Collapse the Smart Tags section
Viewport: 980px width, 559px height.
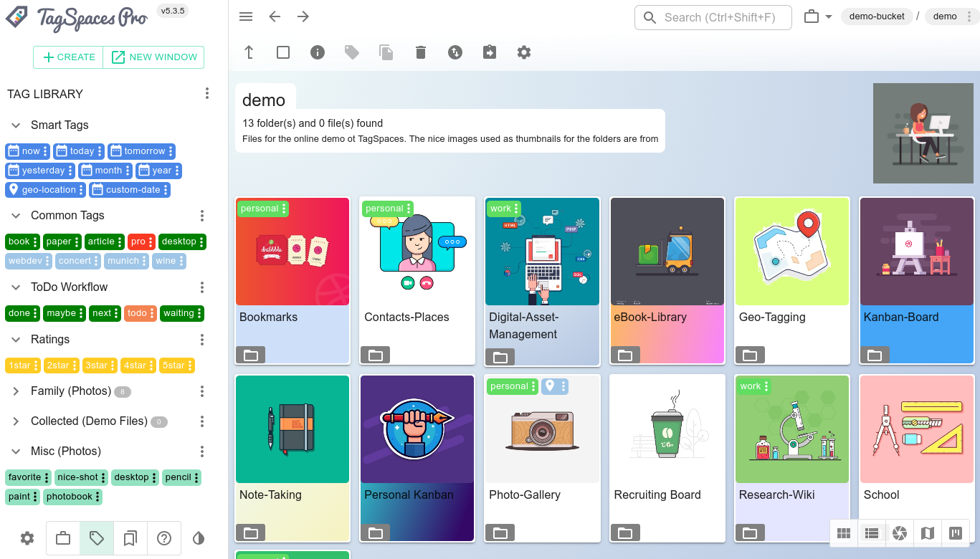coord(16,125)
